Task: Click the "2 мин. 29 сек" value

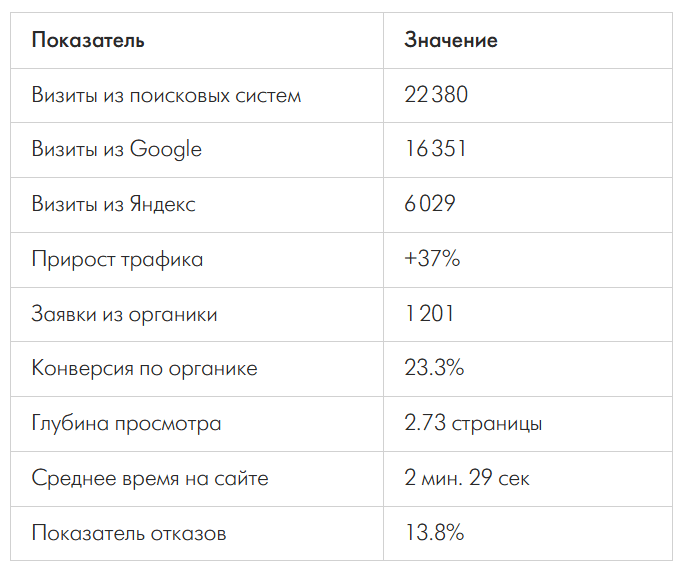Action: coord(467,479)
